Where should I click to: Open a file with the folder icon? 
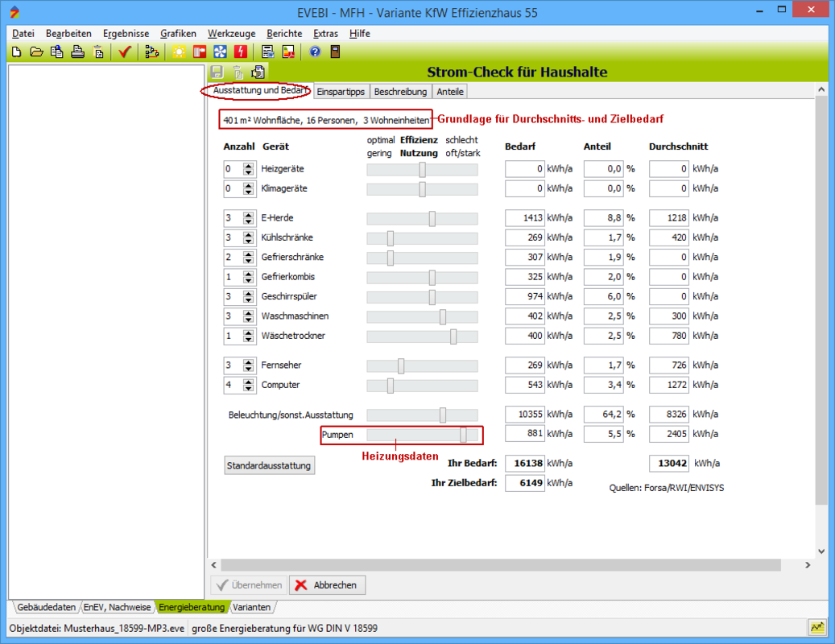click(36, 52)
